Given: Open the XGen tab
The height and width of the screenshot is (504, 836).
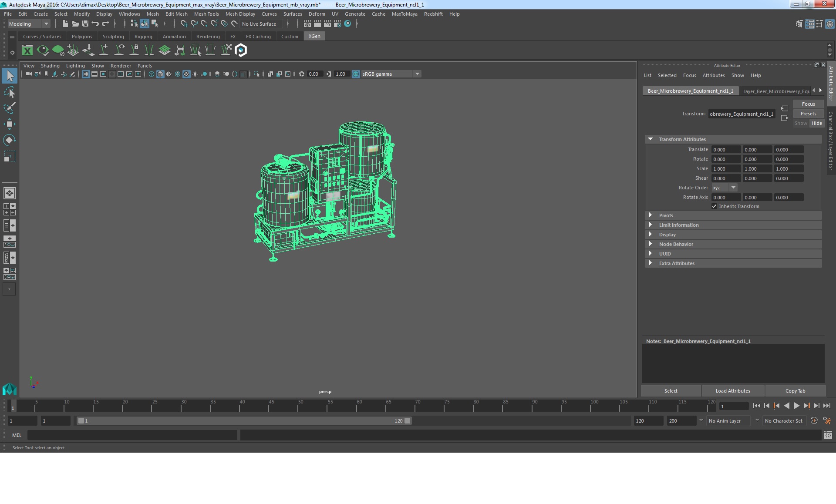Looking at the screenshot, I should 315,36.
